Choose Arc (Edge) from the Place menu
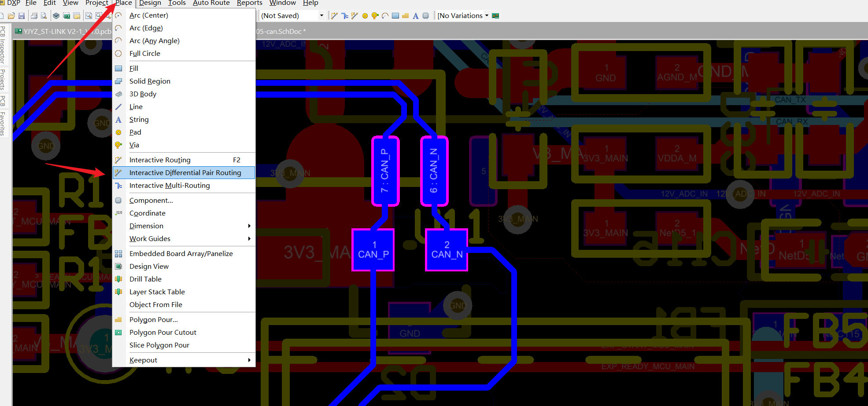Image resolution: width=868 pixels, height=406 pixels. click(x=184, y=28)
